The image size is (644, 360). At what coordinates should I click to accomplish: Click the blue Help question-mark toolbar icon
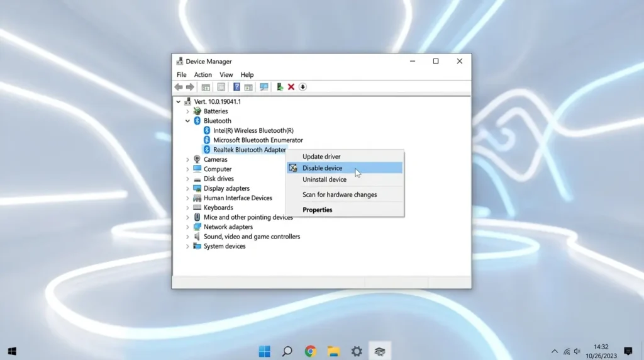pyautogui.click(x=236, y=87)
